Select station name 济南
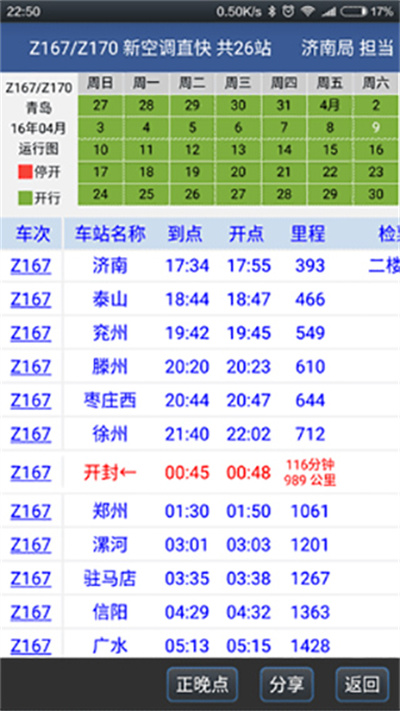400x711 pixels. tap(110, 266)
